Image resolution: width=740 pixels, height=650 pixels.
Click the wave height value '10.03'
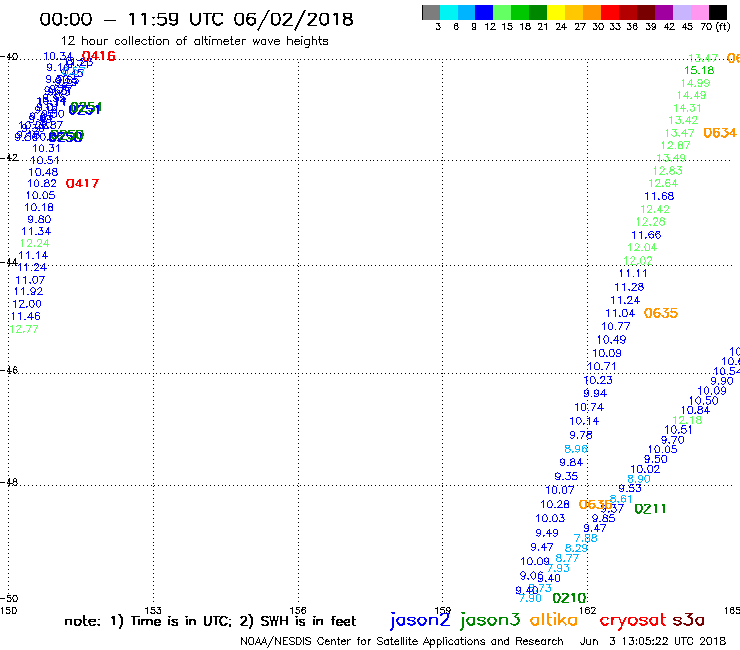click(x=550, y=518)
